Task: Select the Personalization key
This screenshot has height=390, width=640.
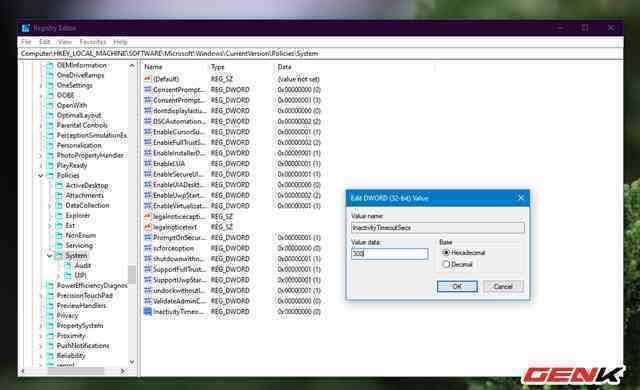Action: click(x=79, y=145)
